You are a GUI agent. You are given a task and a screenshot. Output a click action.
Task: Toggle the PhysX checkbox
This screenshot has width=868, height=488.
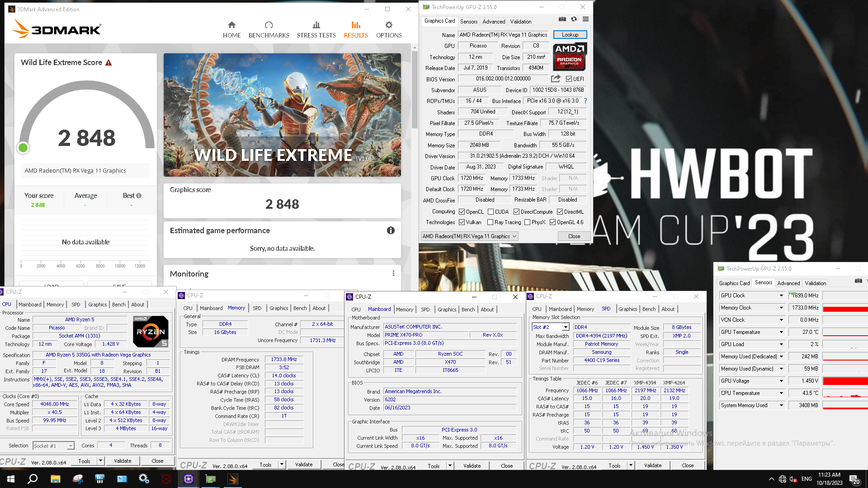pyautogui.click(x=527, y=222)
